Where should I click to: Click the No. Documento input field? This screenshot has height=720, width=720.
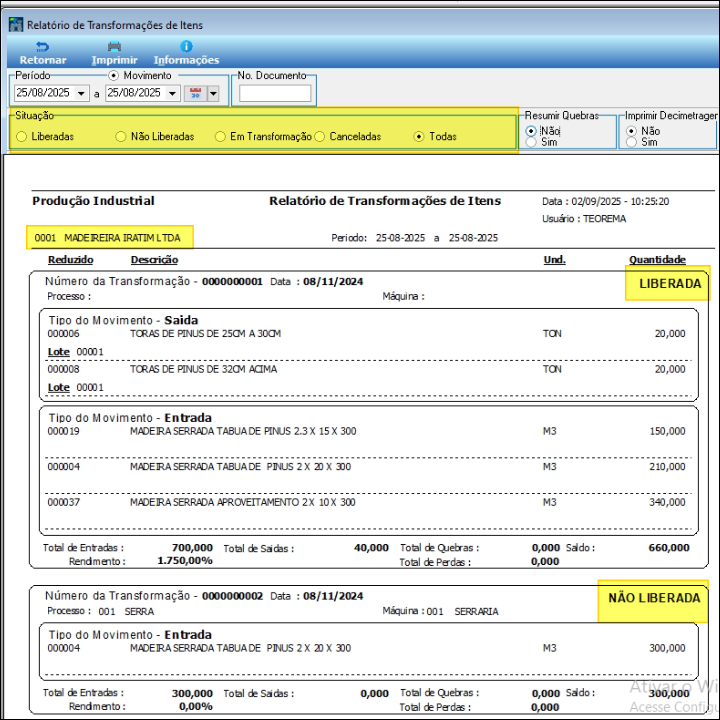275,93
